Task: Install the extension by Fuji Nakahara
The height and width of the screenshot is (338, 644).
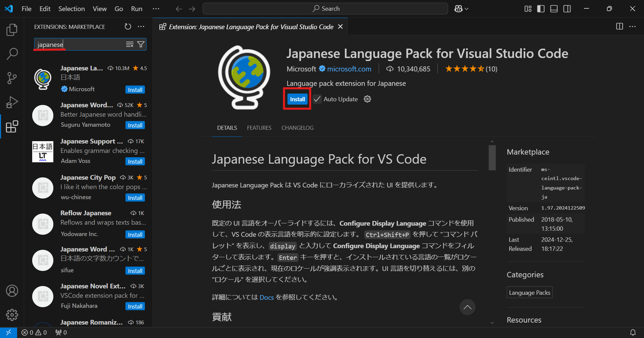Action: point(135,306)
